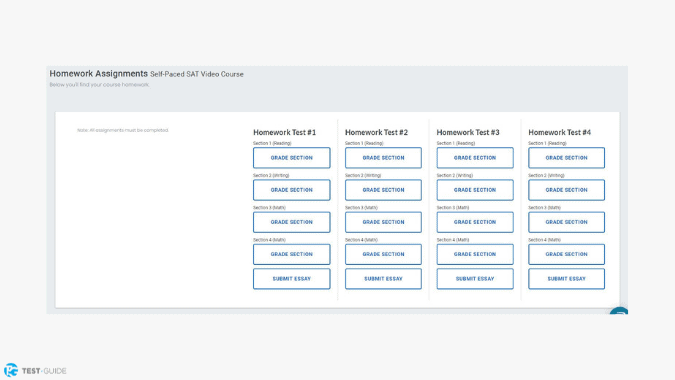Grade Section 1 Reading of Homework Test #4
This screenshot has width=675, height=380.
(x=567, y=158)
